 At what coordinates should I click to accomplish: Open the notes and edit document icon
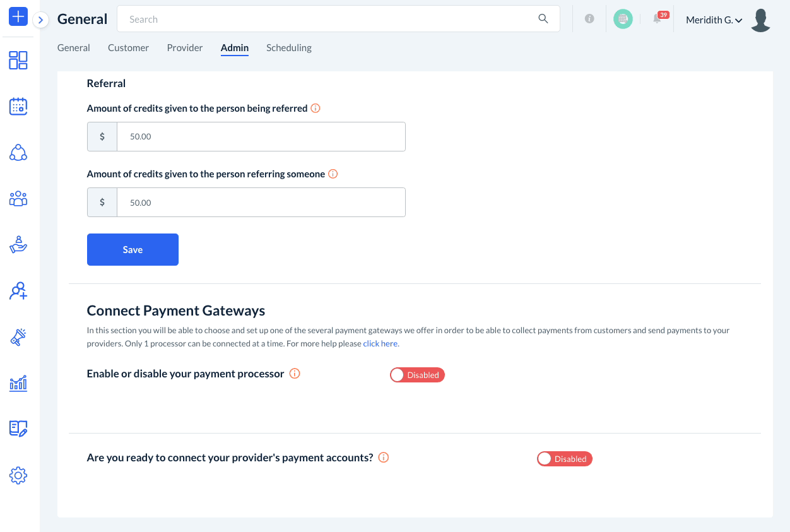pyautogui.click(x=18, y=429)
